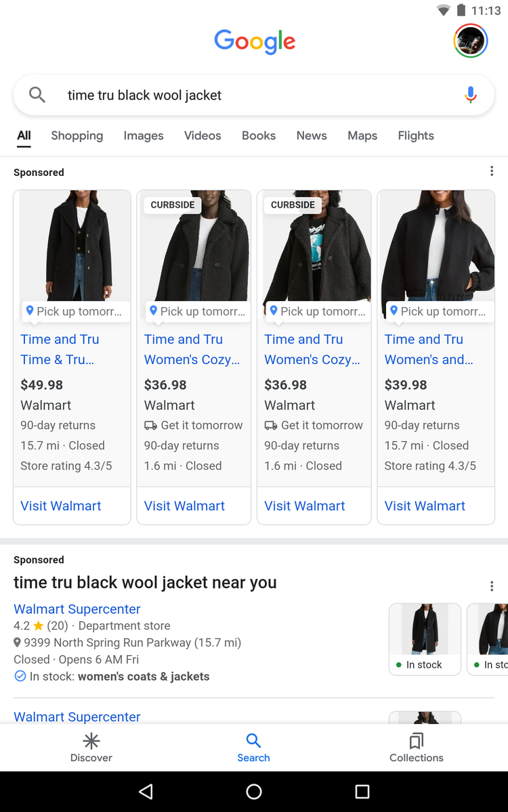Open options menu for sponsored shopping ads

pos(492,172)
